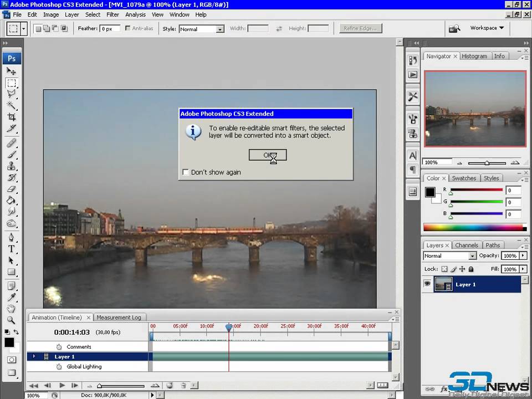Open the Workspace dropdown
This screenshot has height=399, width=532.
click(487, 28)
